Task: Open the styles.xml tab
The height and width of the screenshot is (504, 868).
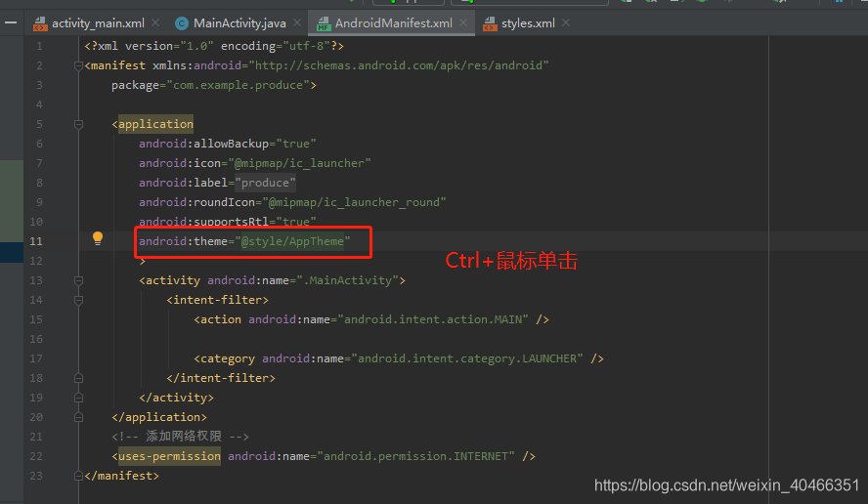Action: pos(528,23)
